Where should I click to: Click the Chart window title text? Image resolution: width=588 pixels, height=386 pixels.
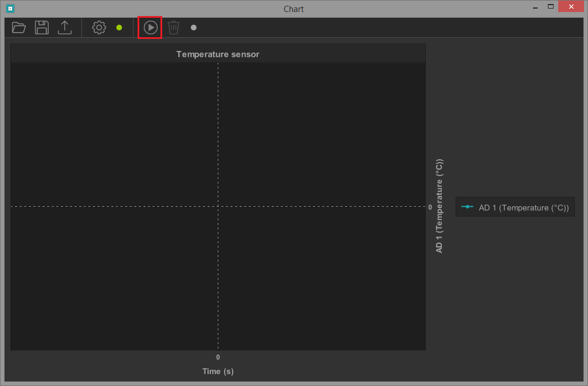tap(293, 9)
